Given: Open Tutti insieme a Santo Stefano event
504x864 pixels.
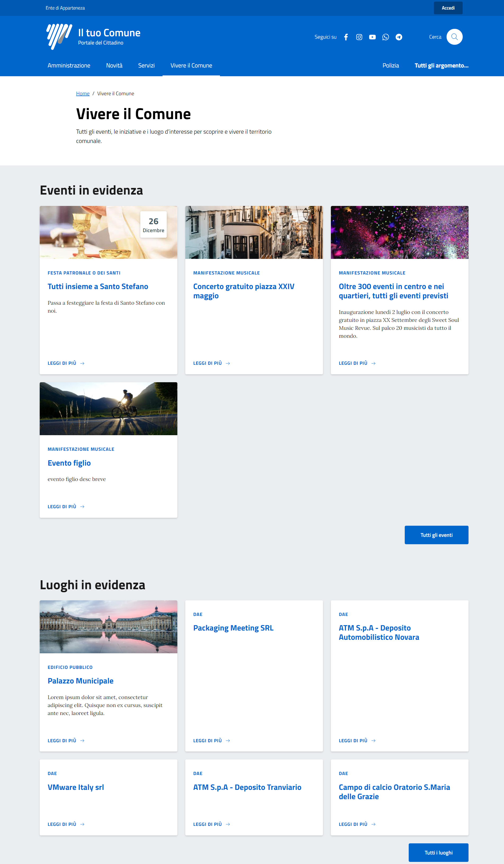Looking at the screenshot, I should pos(98,287).
